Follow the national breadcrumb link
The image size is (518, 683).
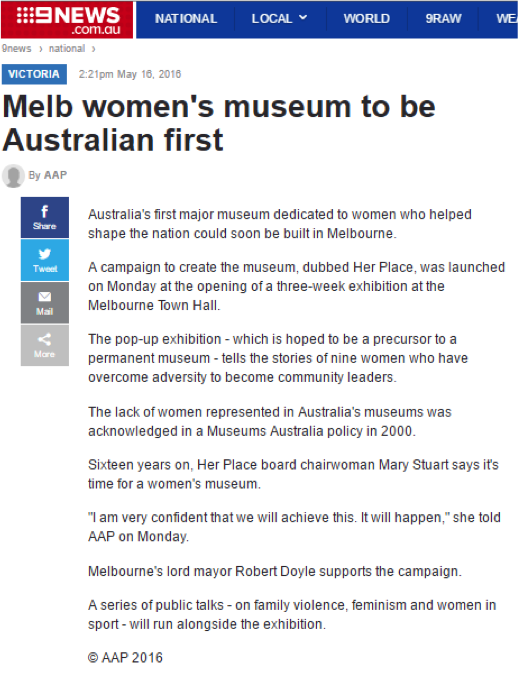pyautogui.click(x=67, y=48)
